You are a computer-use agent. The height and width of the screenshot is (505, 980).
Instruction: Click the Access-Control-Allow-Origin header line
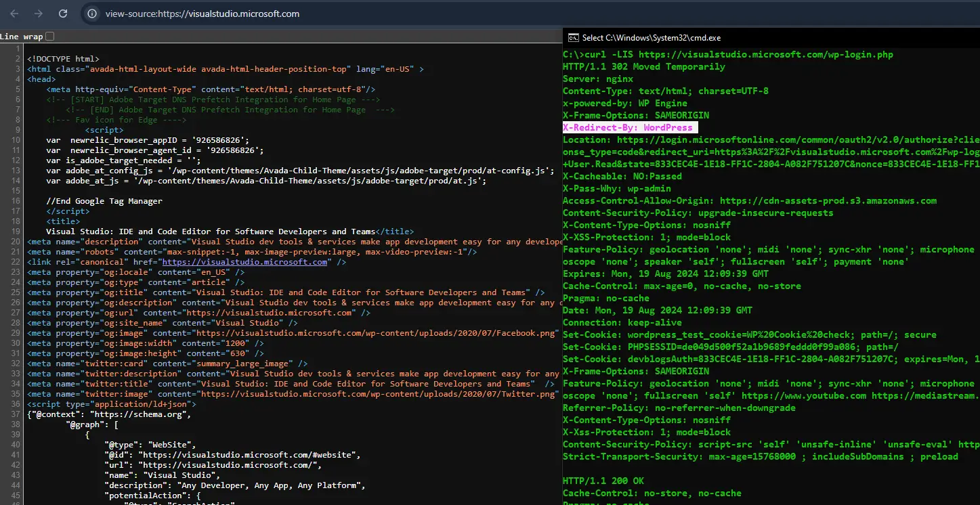point(750,200)
